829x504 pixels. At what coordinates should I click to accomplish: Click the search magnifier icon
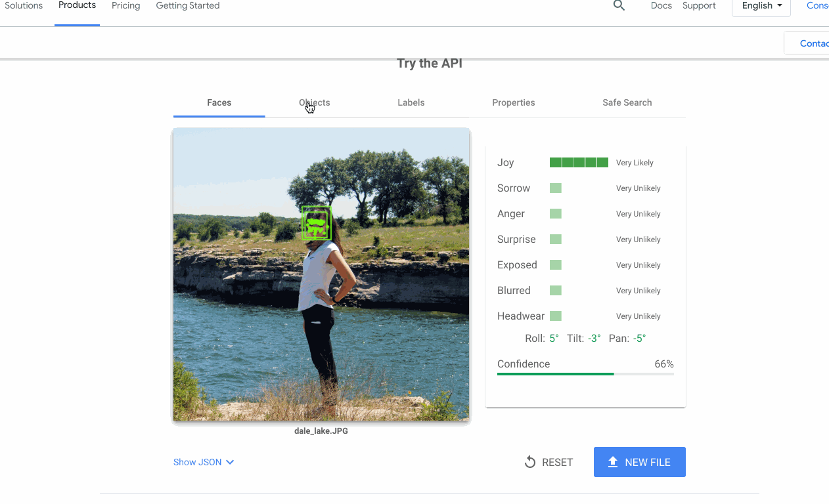tap(618, 5)
